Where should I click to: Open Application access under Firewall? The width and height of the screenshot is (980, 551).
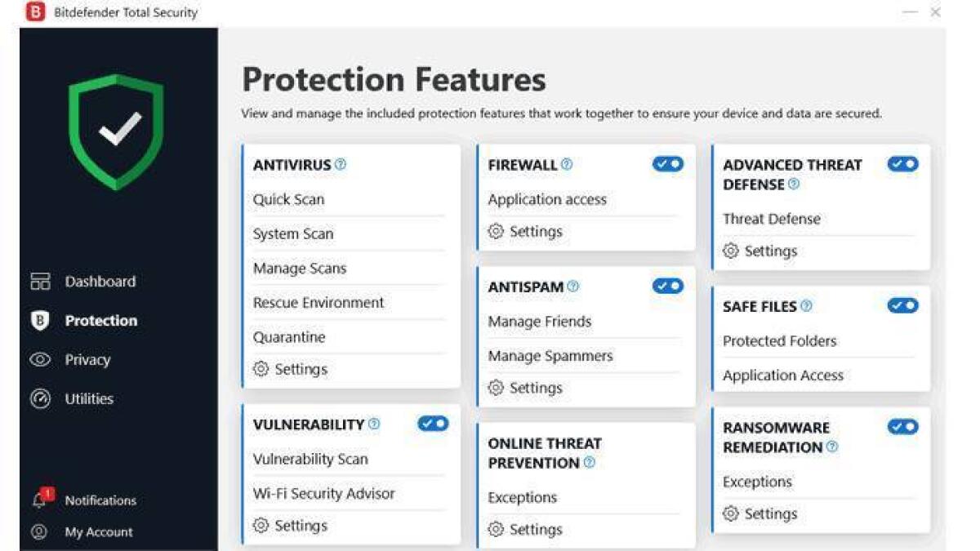[547, 199]
